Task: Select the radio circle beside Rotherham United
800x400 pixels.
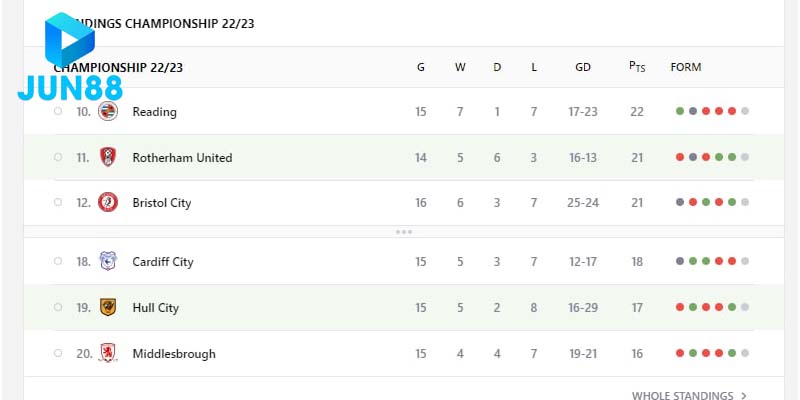Action: tap(58, 157)
